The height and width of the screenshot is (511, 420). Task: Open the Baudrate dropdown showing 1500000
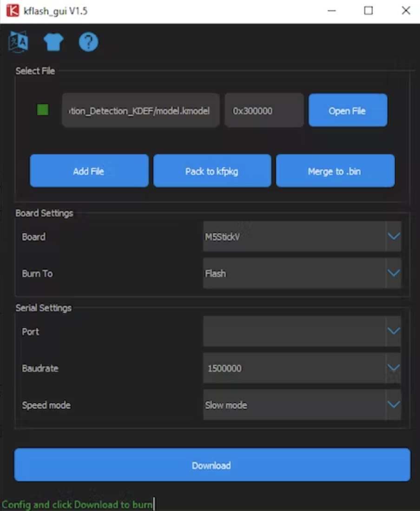[x=302, y=368]
